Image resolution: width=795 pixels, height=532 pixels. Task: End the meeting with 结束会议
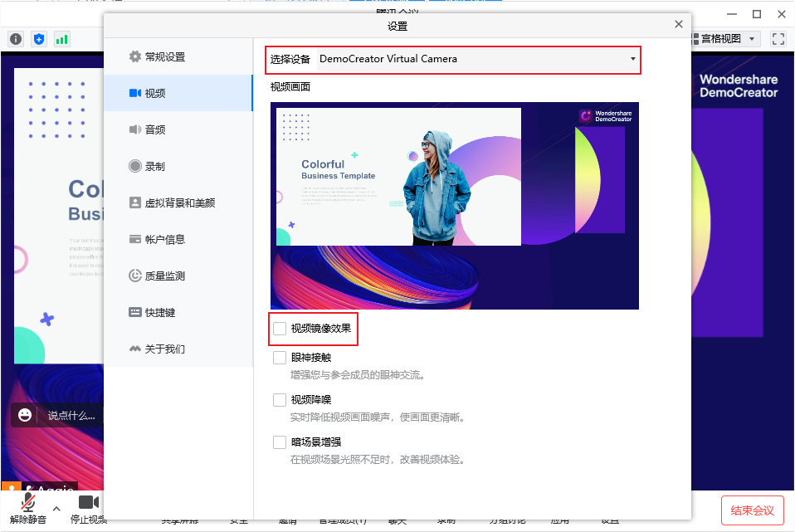click(753, 510)
